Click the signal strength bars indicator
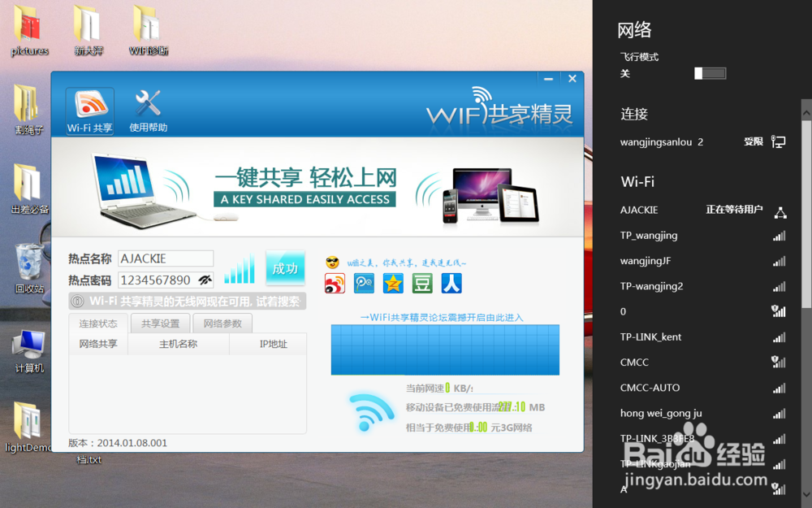 point(240,268)
